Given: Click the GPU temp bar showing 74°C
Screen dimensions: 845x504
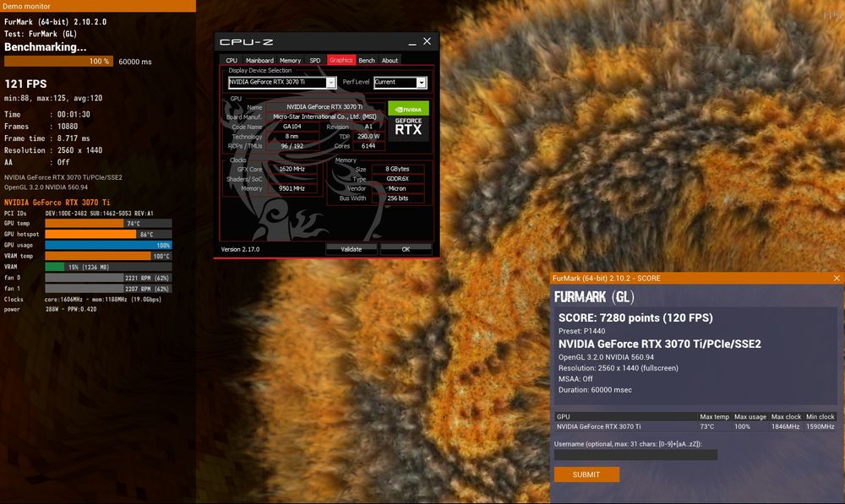Looking at the screenshot, I should [108, 224].
